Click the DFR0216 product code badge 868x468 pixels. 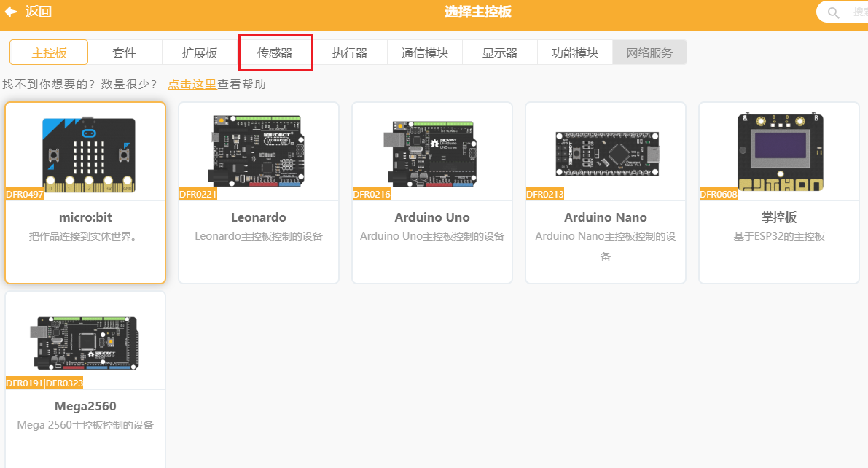372,195
